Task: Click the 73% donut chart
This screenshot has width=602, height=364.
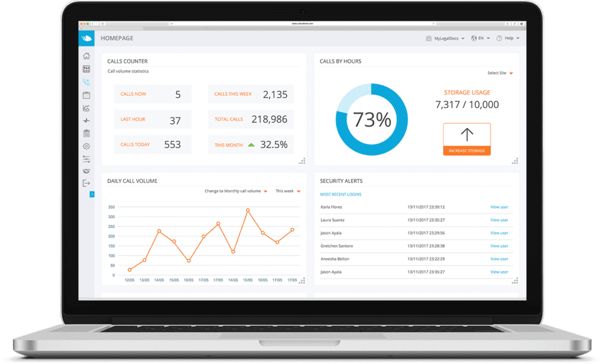Action: (371, 120)
